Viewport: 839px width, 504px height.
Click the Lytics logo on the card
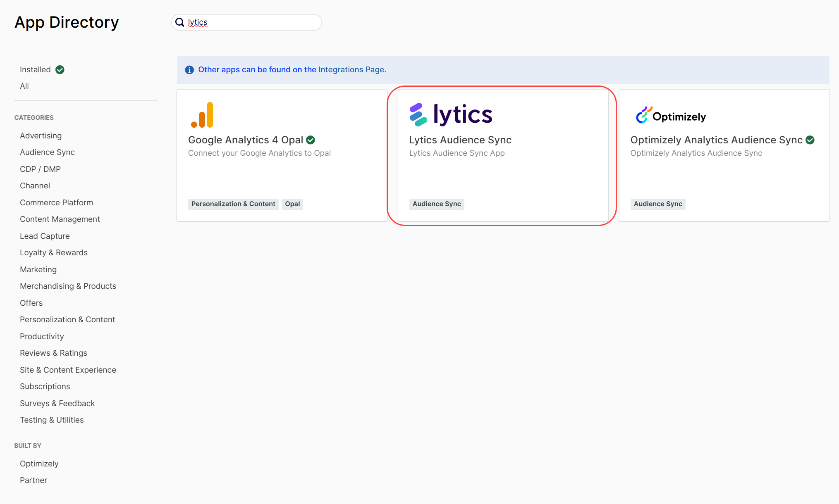pyautogui.click(x=451, y=114)
